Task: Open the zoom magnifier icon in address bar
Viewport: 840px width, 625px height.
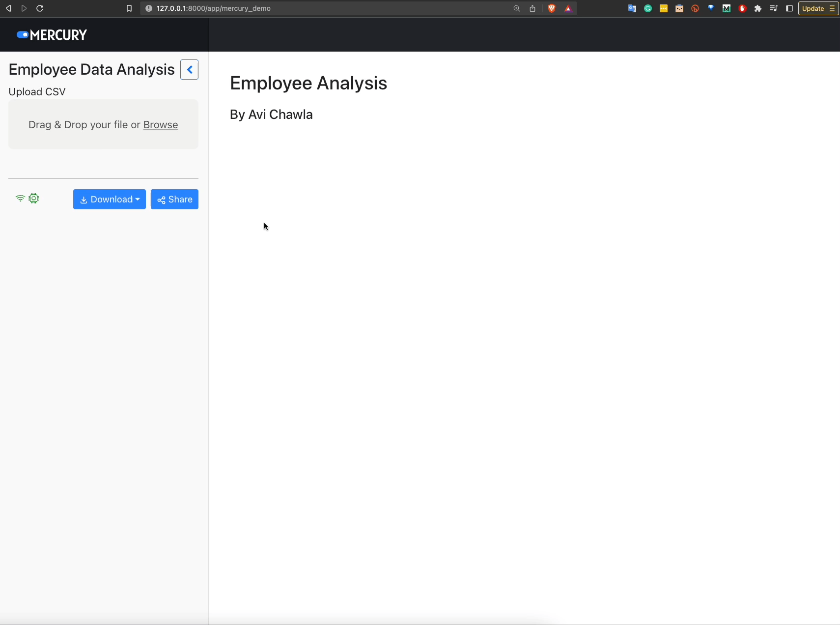Action: click(517, 8)
